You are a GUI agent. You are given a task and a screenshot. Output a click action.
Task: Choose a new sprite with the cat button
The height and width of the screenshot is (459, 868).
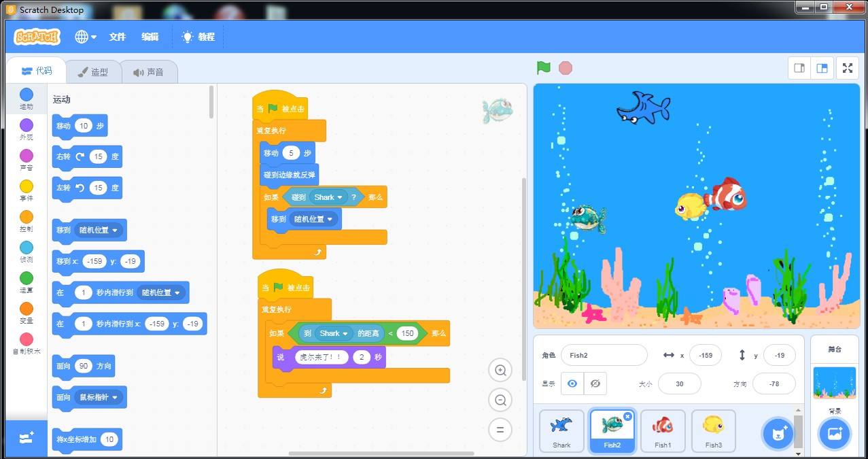pyautogui.click(x=778, y=434)
